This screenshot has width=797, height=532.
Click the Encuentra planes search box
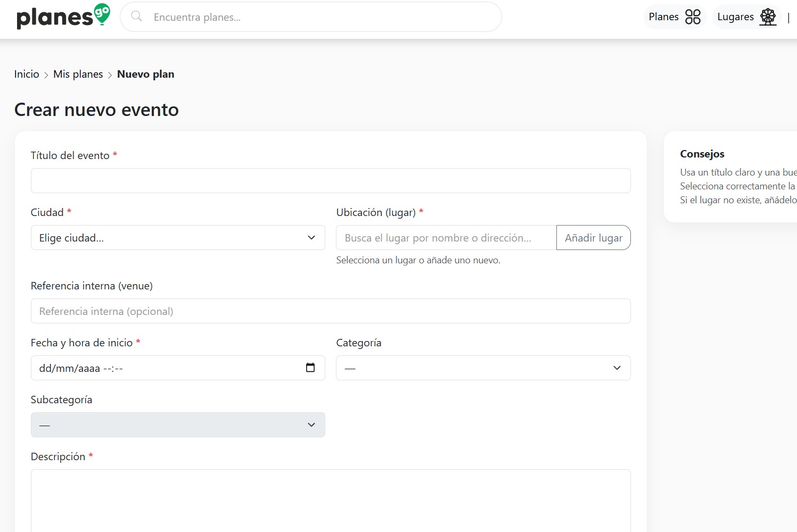(319, 17)
